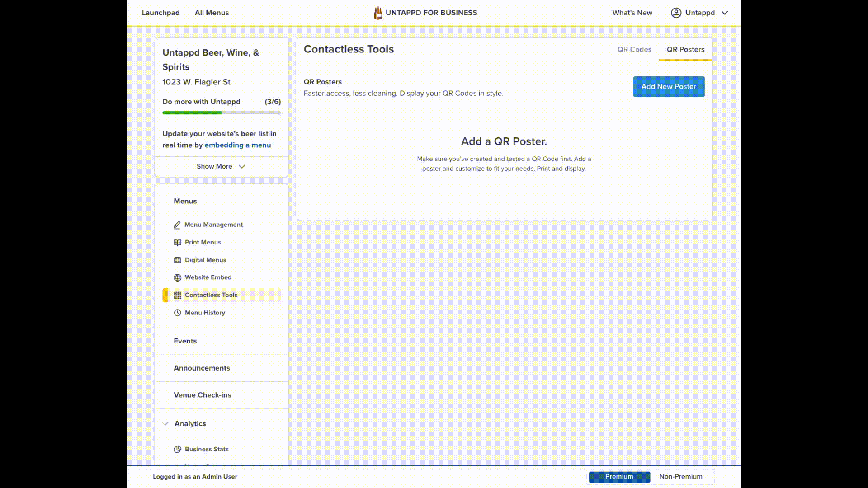Open Menu History using the clock icon

click(x=177, y=312)
